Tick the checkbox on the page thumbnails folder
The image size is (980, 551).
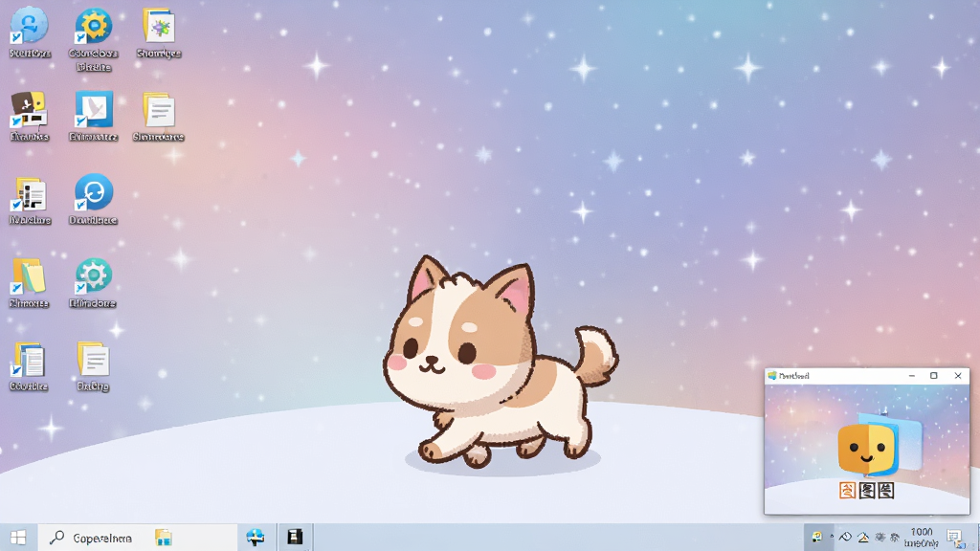(16, 205)
